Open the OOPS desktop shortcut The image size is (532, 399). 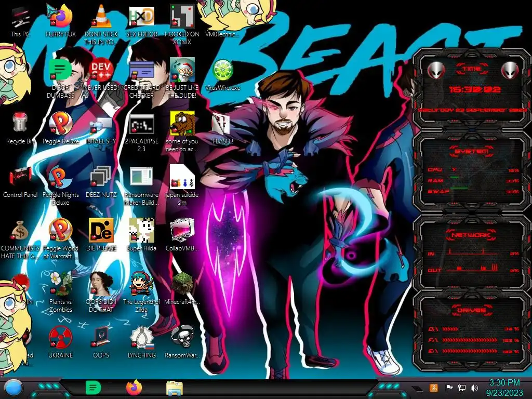click(101, 342)
